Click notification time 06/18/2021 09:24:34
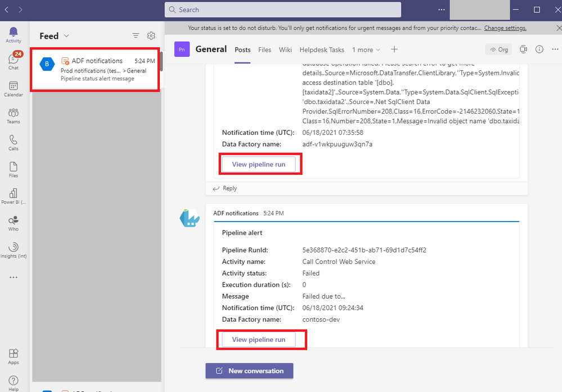 click(x=332, y=308)
